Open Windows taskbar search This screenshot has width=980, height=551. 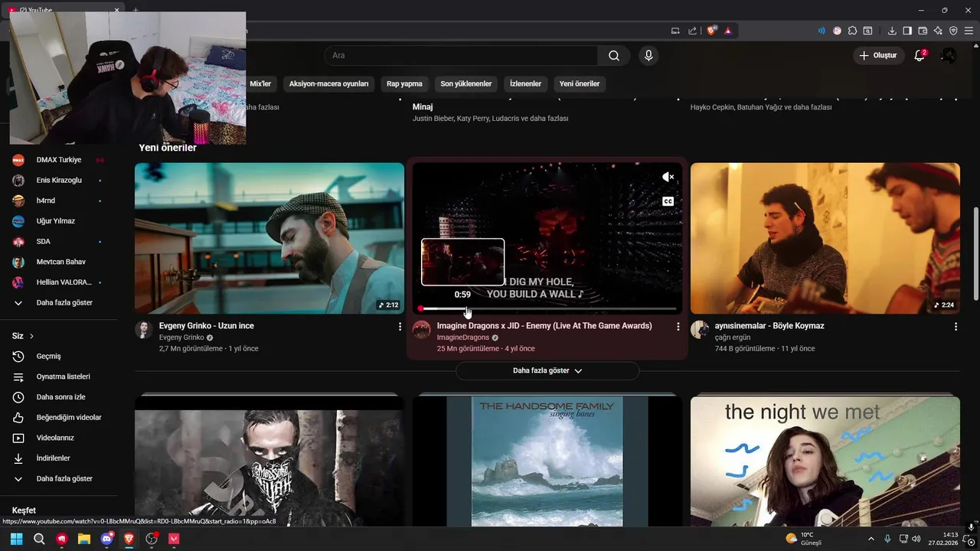coord(39,539)
